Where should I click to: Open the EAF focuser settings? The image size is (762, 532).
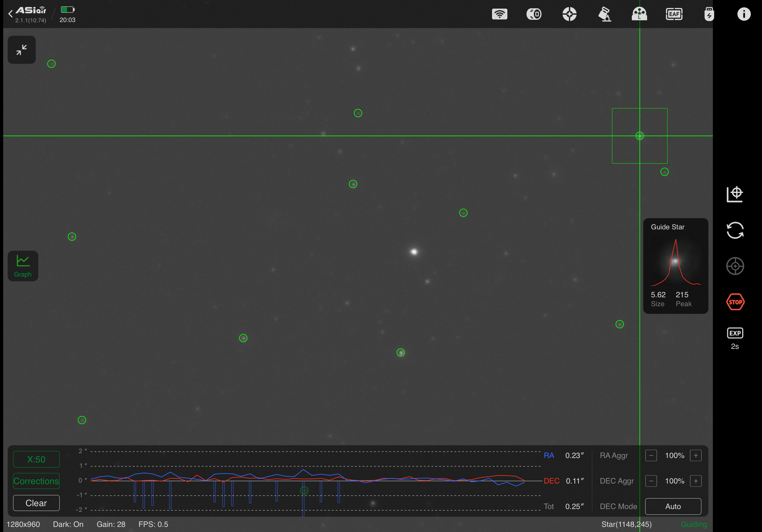pos(674,14)
